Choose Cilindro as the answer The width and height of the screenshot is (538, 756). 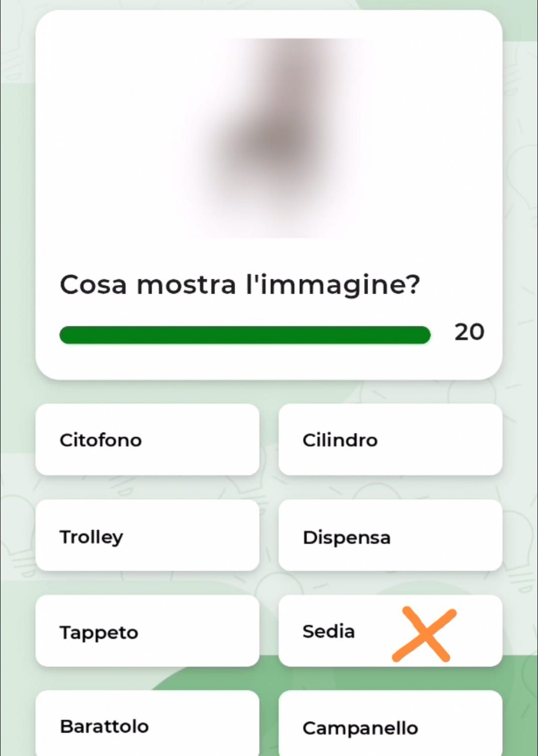390,439
